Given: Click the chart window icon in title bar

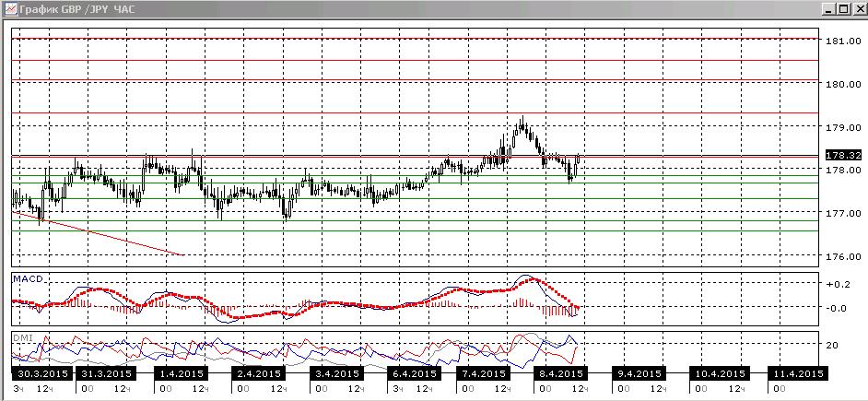Looking at the screenshot, I should pos(10,9).
